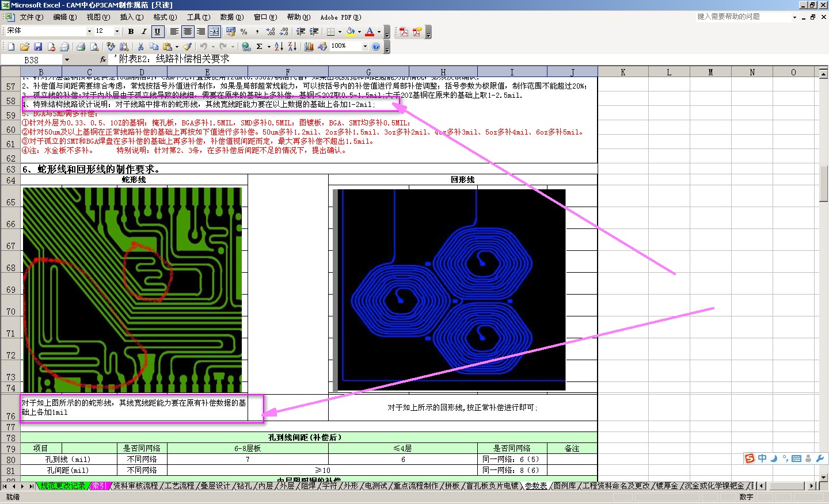Sort descending Z to A

tap(292, 47)
